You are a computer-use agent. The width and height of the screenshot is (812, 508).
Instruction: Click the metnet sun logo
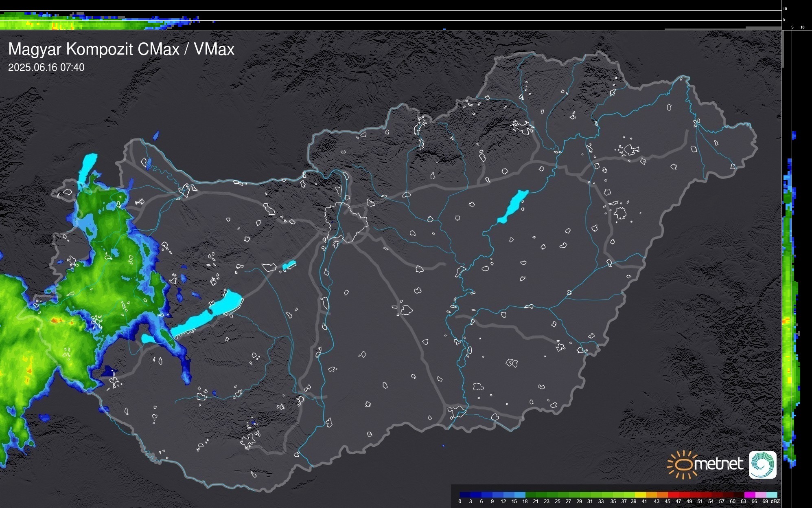(682, 464)
